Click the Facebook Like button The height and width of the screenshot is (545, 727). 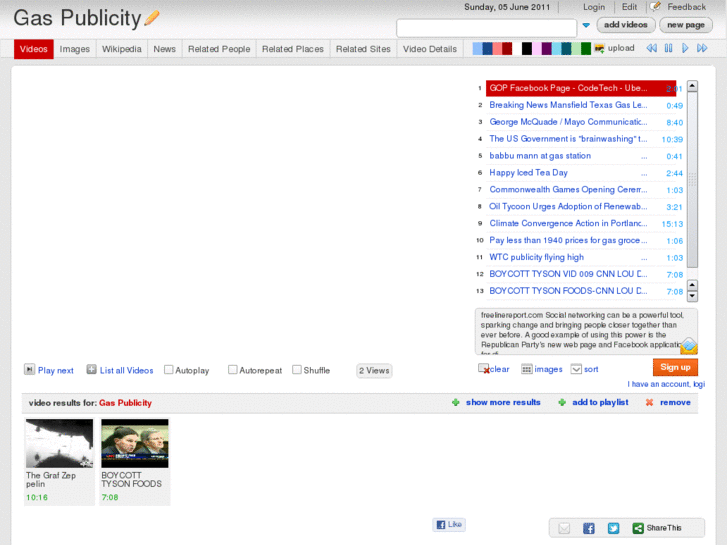point(449,525)
